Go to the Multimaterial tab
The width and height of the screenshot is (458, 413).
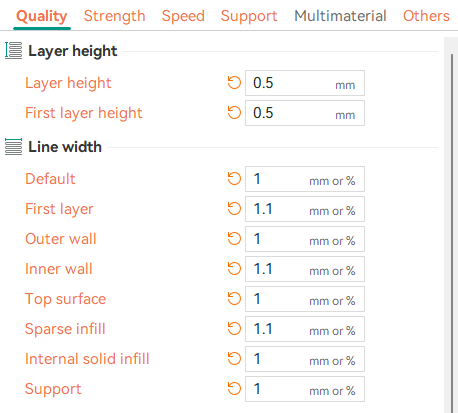(340, 16)
